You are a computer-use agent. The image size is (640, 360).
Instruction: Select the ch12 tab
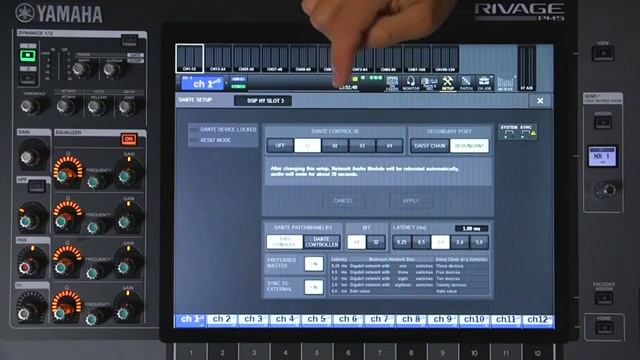pyautogui.click(x=538, y=320)
